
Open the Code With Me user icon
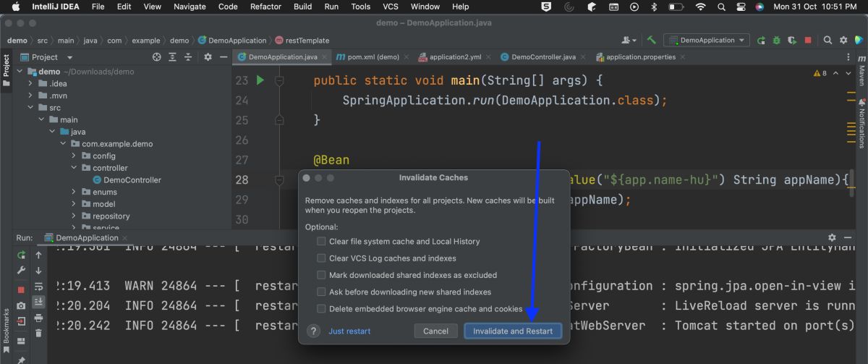[x=629, y=41]
